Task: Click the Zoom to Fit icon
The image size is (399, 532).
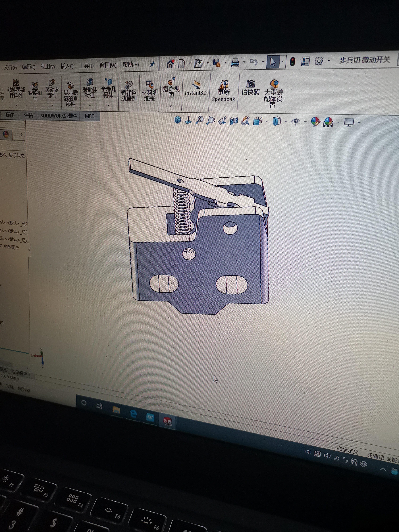Action: pyautogui.click(x=199, y=120)
